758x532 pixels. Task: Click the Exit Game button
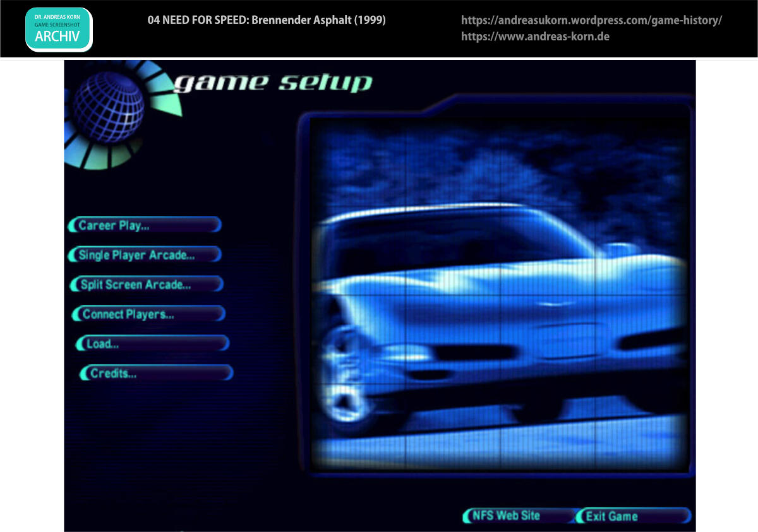[634, 516]
